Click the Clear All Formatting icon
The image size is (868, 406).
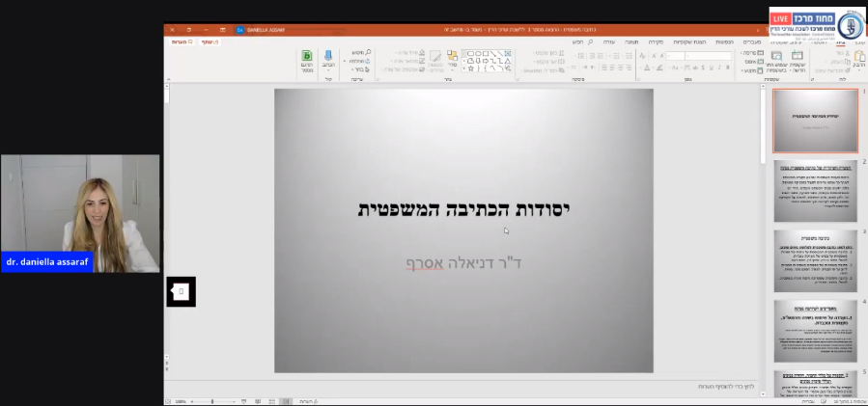(642, 56)
